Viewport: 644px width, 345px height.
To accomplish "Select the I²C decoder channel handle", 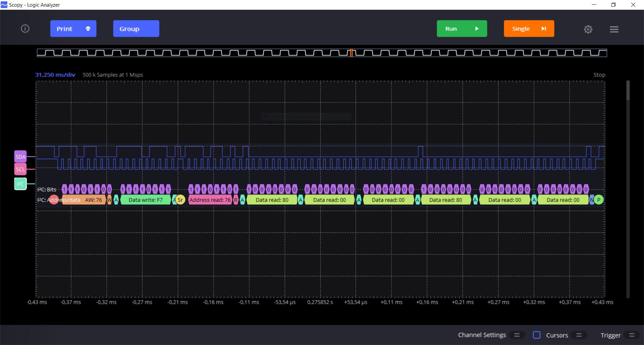I will pos(20,184).
